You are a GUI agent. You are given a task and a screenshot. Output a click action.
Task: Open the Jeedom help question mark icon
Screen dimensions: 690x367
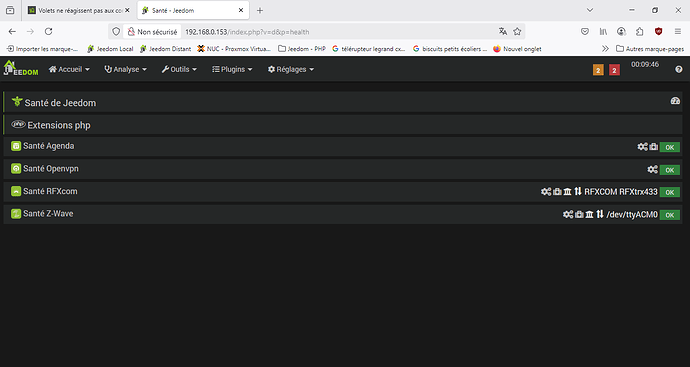[679, 69]
